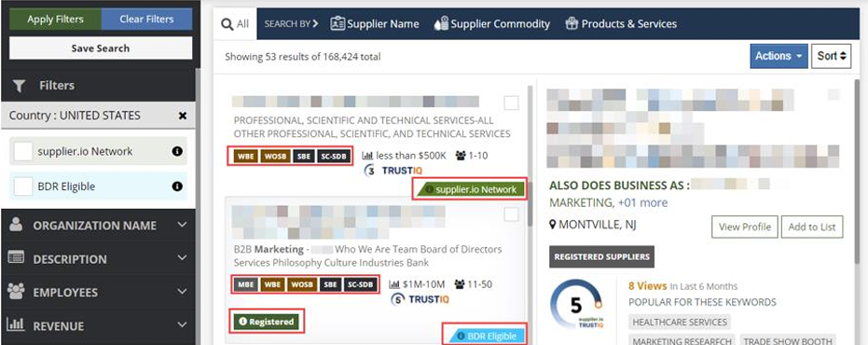Click the Products & Services gift icon
Screen dimensions: 868x345
tap(572, 24)
